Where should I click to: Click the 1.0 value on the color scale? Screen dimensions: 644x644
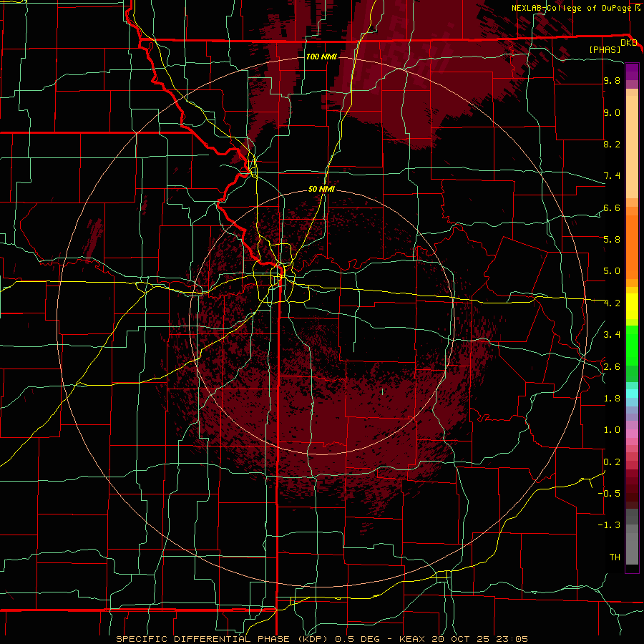click(612, 429)
